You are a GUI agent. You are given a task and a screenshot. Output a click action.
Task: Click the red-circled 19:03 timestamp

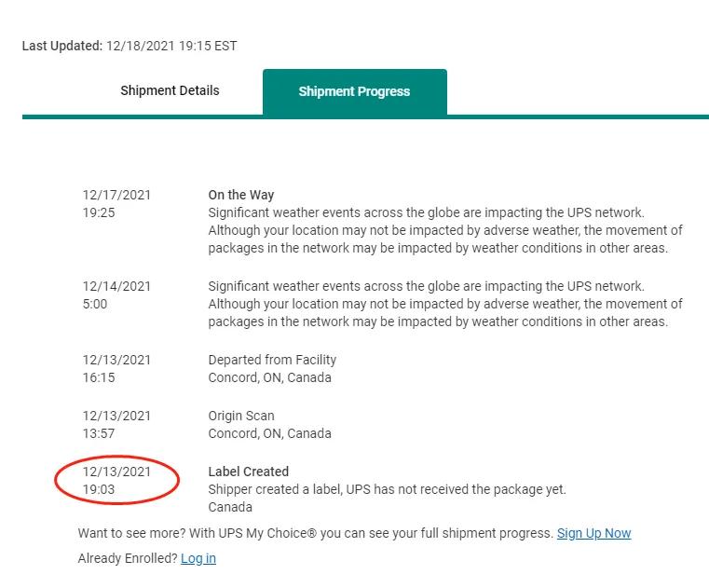tap(99, 489)
